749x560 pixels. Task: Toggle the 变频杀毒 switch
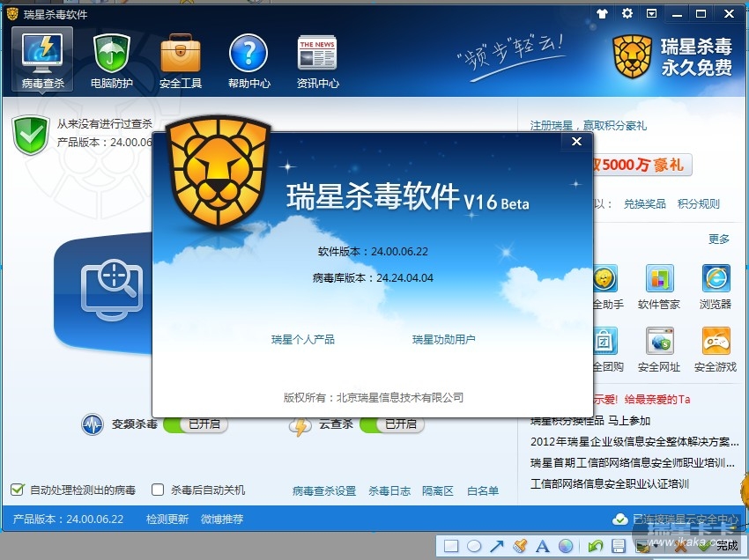coord(196,424)
